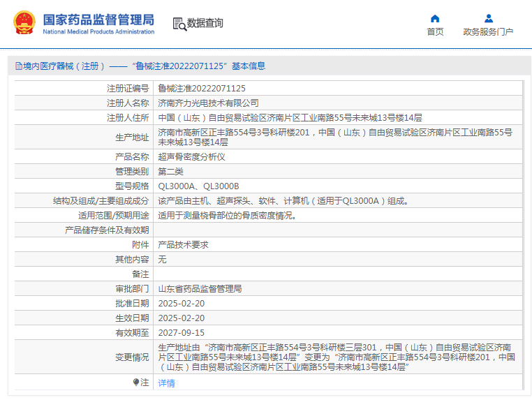Select the 注册人住所 address value
This screenshot has height=400, width=532.
pos(290,118)
